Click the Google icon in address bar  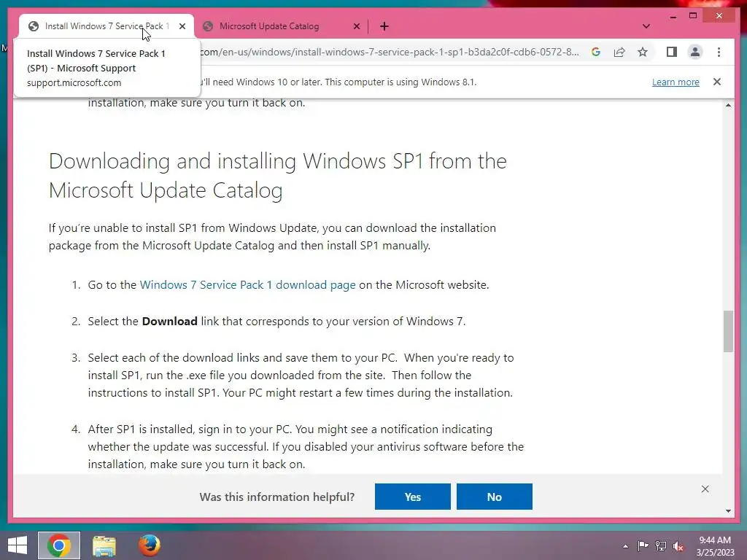595,52
